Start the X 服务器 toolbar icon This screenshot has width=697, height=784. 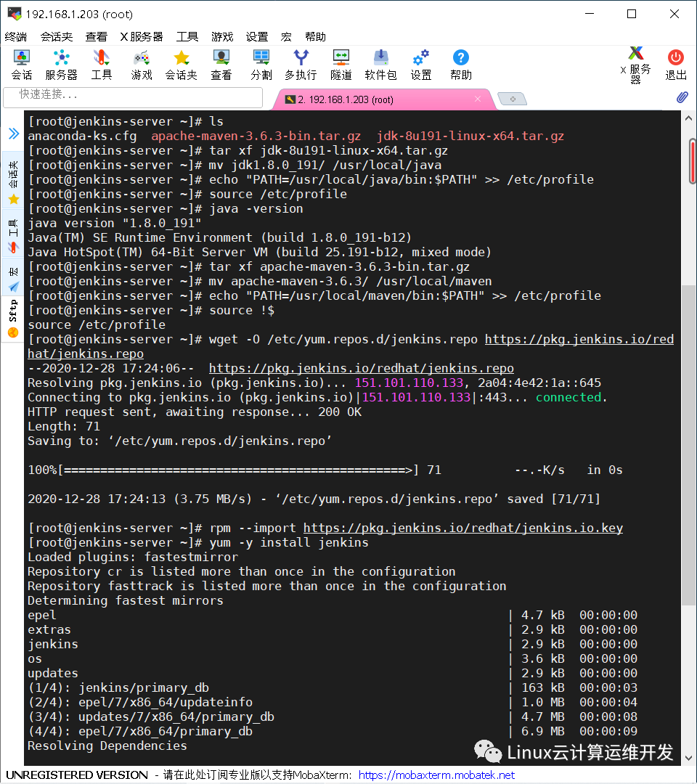click(635, 65)
